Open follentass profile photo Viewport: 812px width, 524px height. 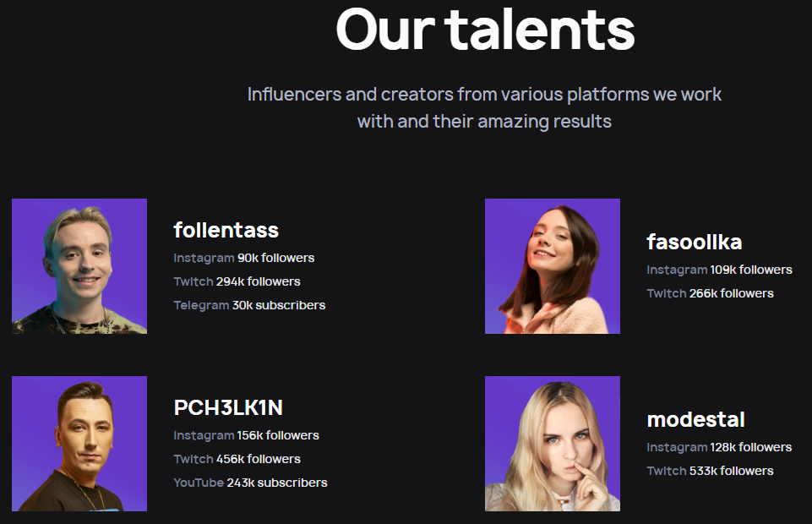point(79,266)
